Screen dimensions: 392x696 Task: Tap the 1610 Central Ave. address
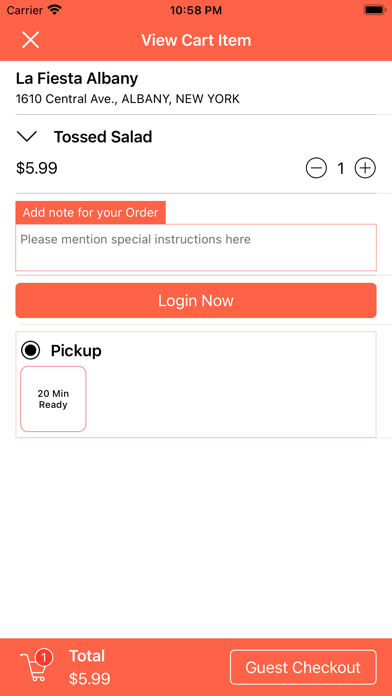[128, 99]
